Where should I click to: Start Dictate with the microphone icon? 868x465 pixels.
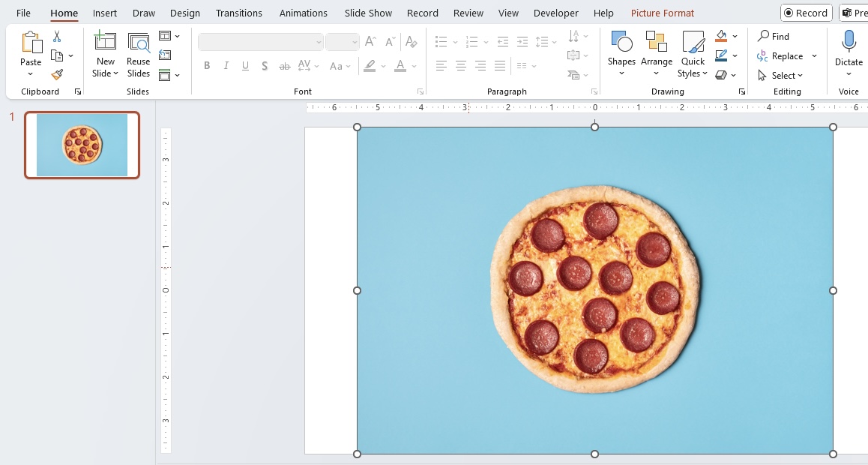(849, 42)
